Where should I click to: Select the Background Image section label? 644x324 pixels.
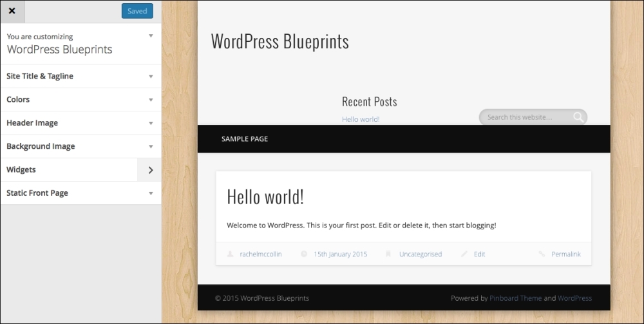click(x=41, y=146)
